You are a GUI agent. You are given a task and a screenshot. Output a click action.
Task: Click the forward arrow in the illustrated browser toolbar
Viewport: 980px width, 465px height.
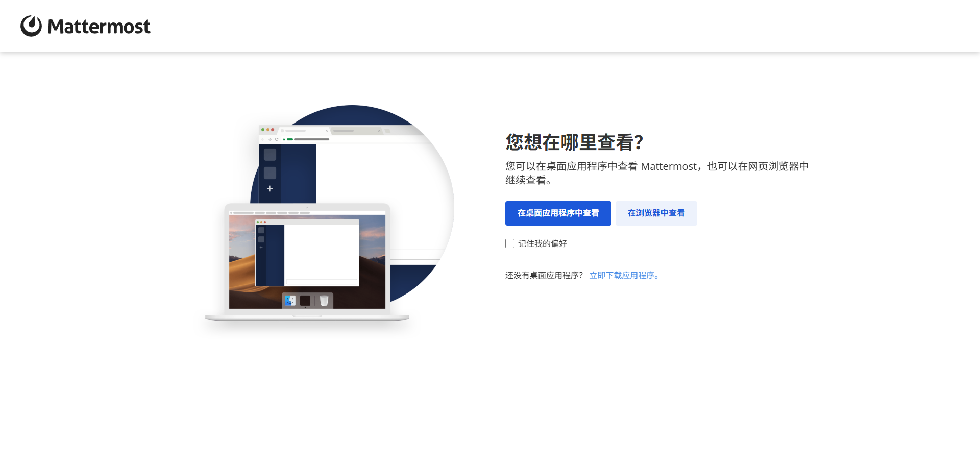tap(270, 139)
